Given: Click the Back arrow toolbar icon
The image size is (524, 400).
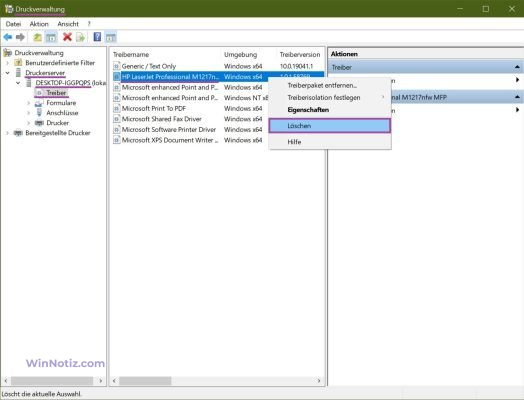Looking at the screenshot, I should 8,37.
